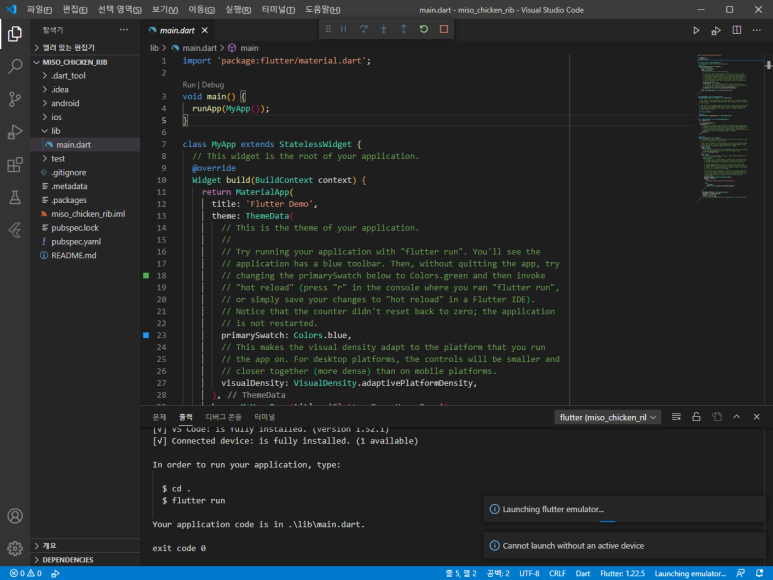The image size is (773, 580).
Task: Change the Dart language mode
Action: 583,574
